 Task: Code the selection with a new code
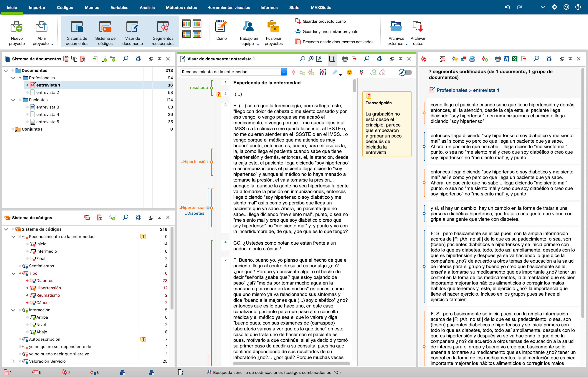(x=302, y=72)
